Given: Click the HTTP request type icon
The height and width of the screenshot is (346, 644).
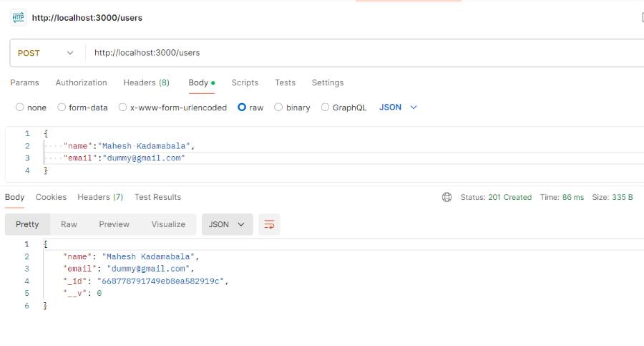Looking at the screenshot, I should tap(19, 17).
